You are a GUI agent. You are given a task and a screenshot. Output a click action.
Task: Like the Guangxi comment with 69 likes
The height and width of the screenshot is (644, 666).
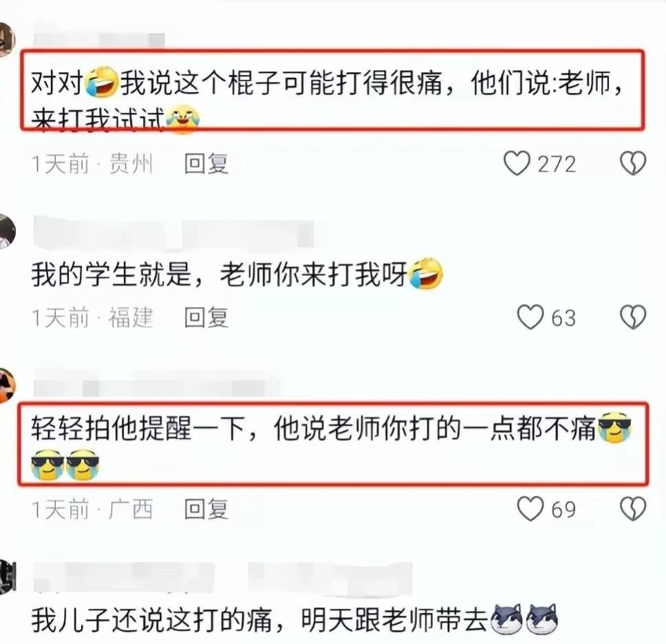pos(530,509)
